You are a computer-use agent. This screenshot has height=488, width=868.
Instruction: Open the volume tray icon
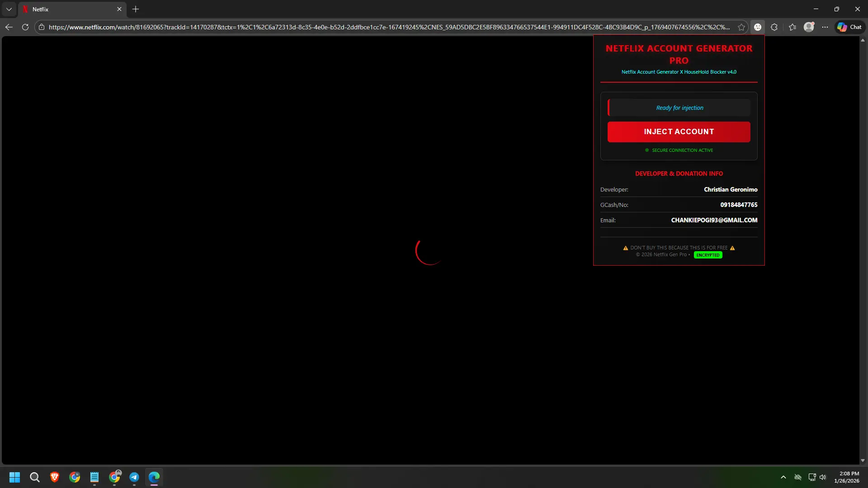pyautogui.click(x=823, y=477)
